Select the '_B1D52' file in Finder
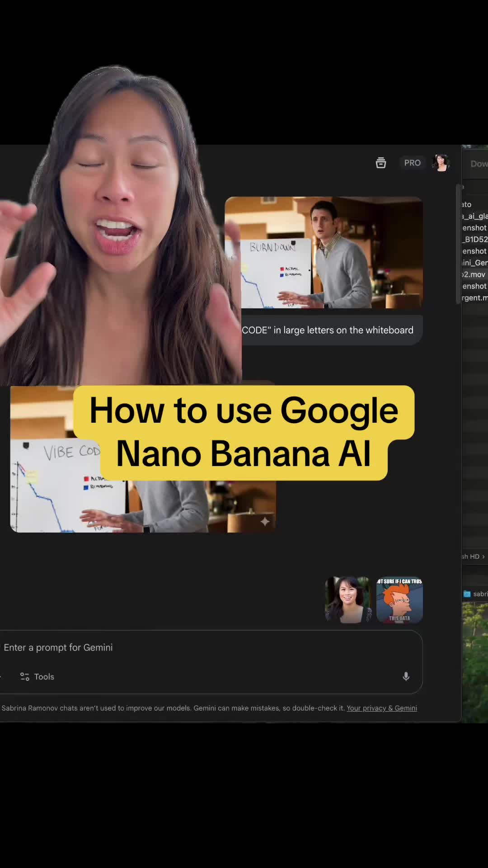This screenshot has height=868, width=488. coord(474,239)
